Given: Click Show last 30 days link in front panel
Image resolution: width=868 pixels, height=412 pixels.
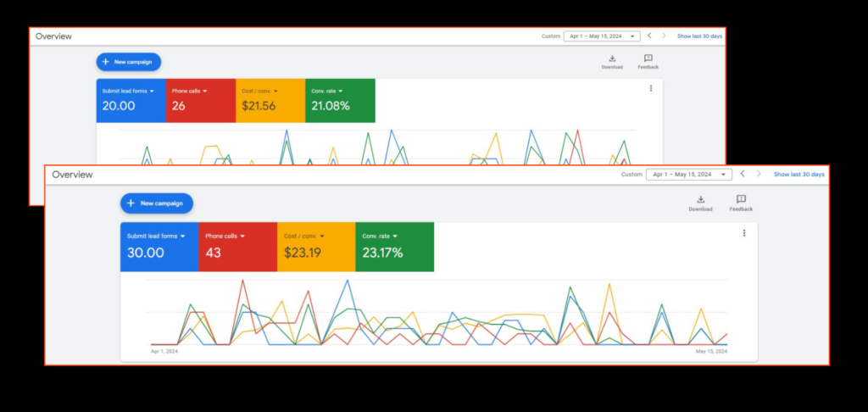Looking at the screenshot, I should (x=798, y=175).
